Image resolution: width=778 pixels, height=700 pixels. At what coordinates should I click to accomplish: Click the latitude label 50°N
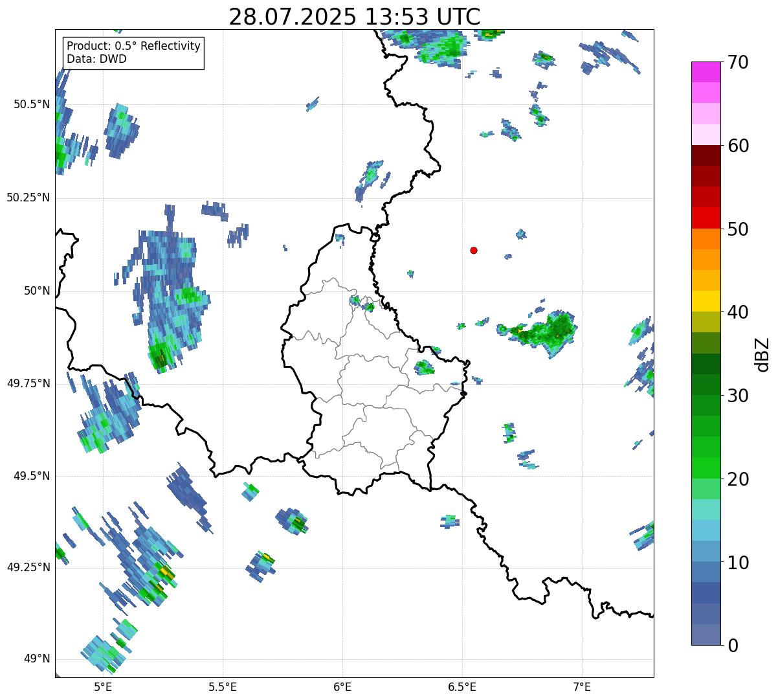click(x=37, y=291)
